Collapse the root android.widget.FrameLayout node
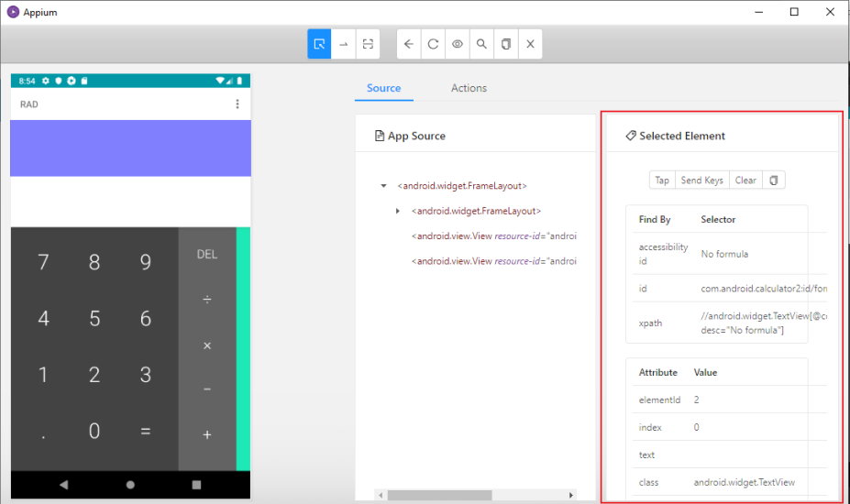Image resolution: width=850 pixels, height=504 pixels. point(384,186)
